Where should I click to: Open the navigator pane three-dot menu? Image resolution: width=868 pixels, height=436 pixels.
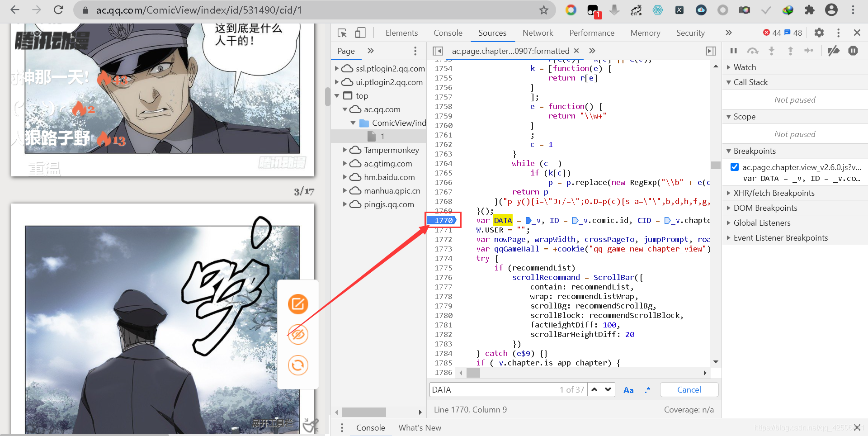click(x=415, y=51)
